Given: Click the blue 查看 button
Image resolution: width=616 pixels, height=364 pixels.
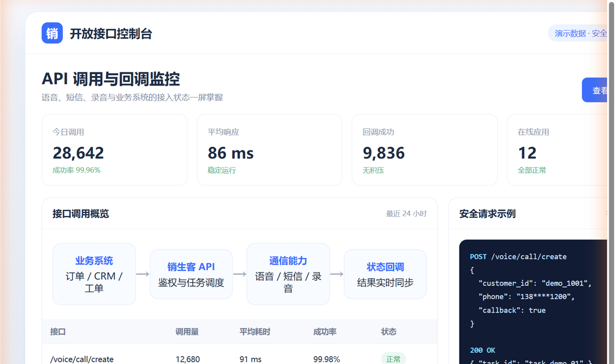Looking at the screenshot, I should [595, 90].
